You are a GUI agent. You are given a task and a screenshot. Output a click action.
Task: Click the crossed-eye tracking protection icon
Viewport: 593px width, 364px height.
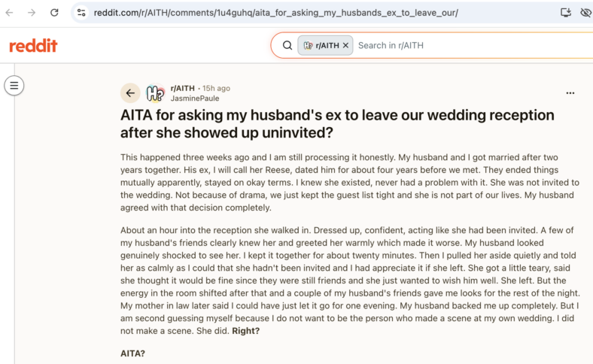585,13
